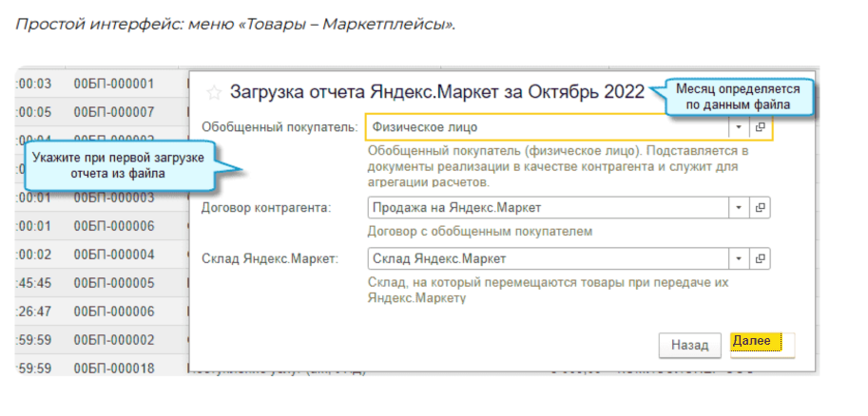Click the favorite star icon beside the dialog title
868x416 pixels.
click(x=213, y=92)
